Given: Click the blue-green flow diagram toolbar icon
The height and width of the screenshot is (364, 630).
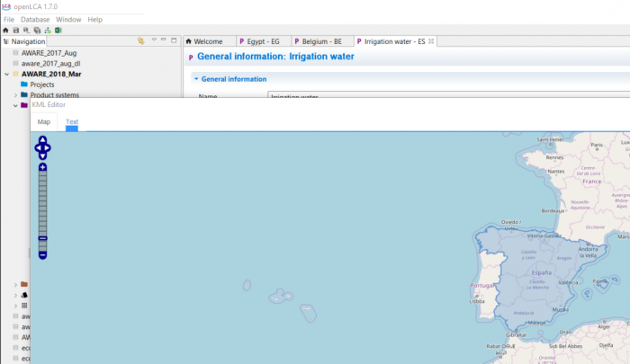Looking at the screenshot, I should 48,30.
